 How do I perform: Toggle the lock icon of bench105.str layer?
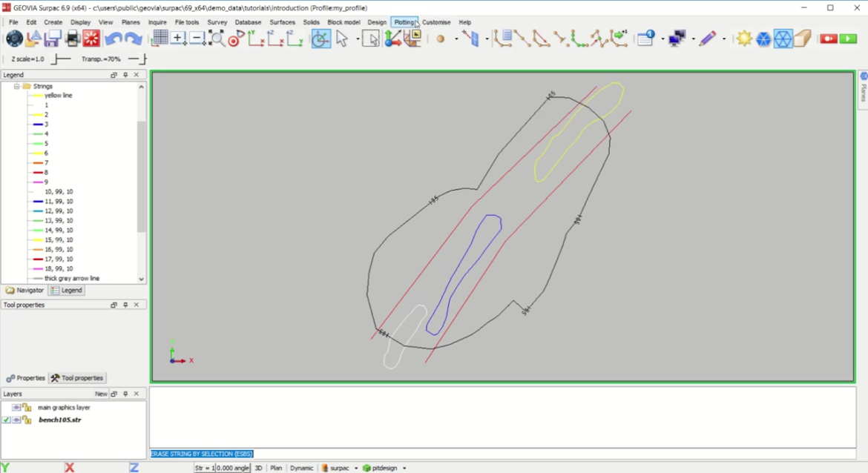pyautogui.click(x=27, y=420)
